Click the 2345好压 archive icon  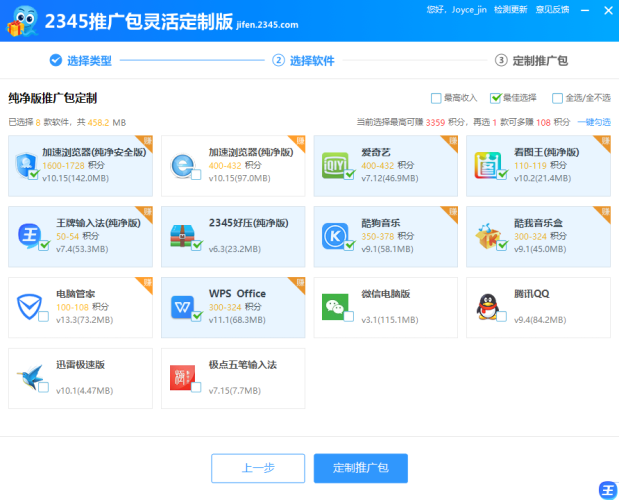182,236
